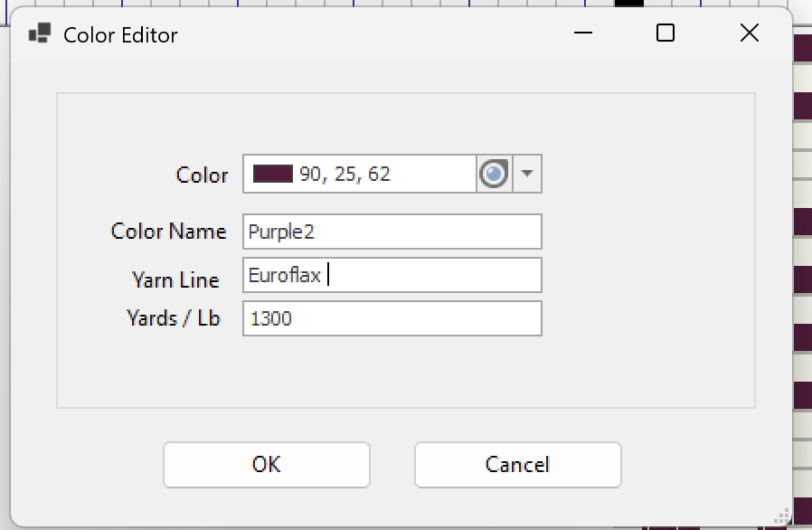Select the RGB value text 90, 25, 62
Screen dimensions: 812x530
pos(345,174)
